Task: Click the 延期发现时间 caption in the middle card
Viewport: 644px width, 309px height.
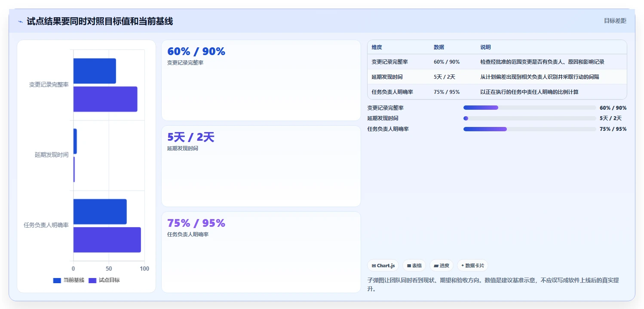Action: pos(183,148)
